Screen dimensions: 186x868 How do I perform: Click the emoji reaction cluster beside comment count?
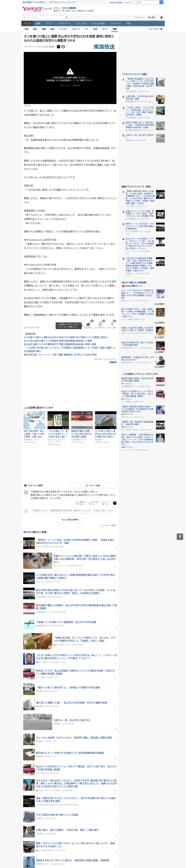point(52,47)
